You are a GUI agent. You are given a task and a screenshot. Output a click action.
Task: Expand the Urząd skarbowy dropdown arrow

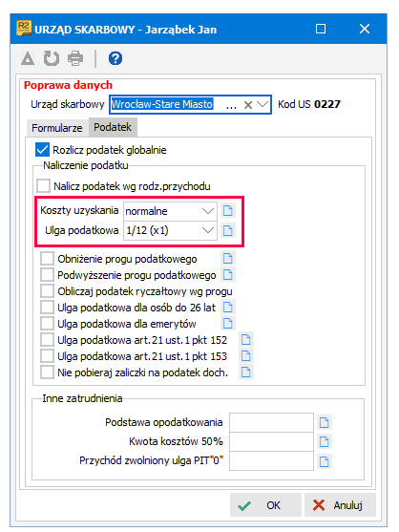tap(262, 104)
